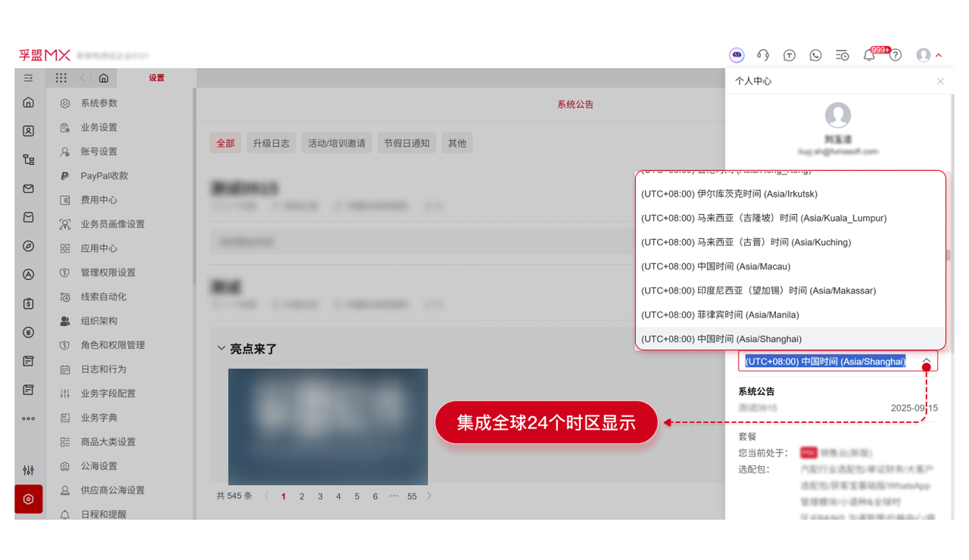Click the customer service headset icon

click(763, 54)
